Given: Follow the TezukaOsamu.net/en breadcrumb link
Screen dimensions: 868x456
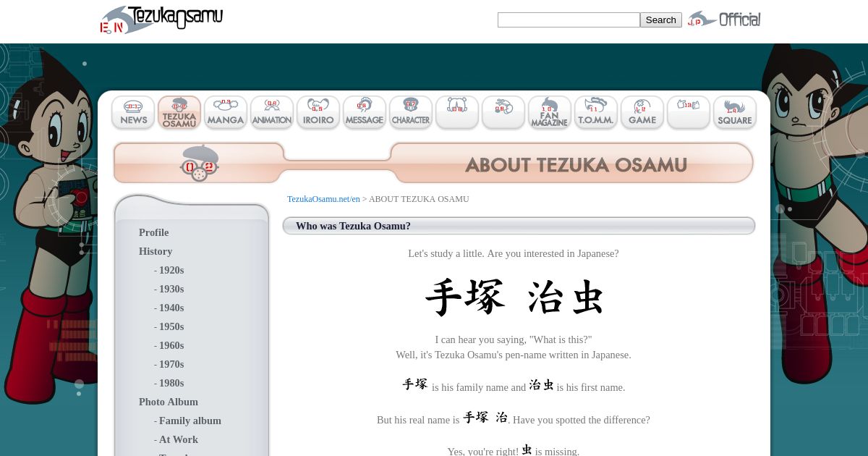Looking at the screenshot, I should (x=323, y=199).
